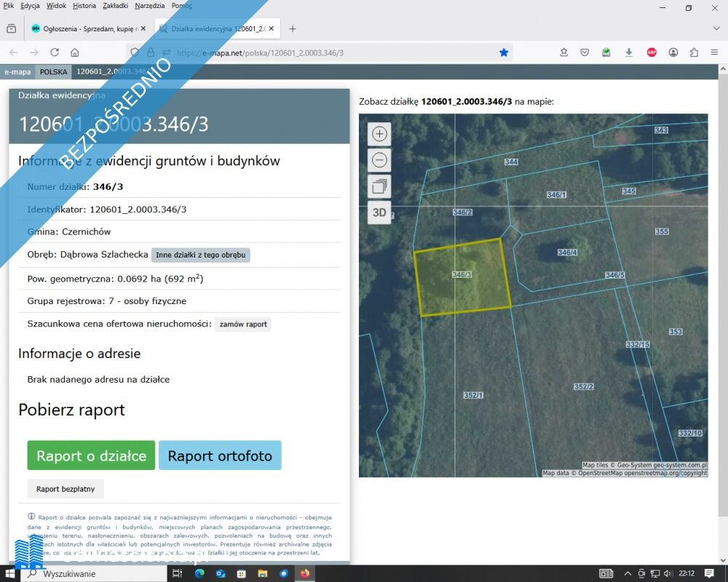The height and width of the screenshot is (582, 728).
Task: Switch to the Ogłoszenia tab
Action: (86, 29)
